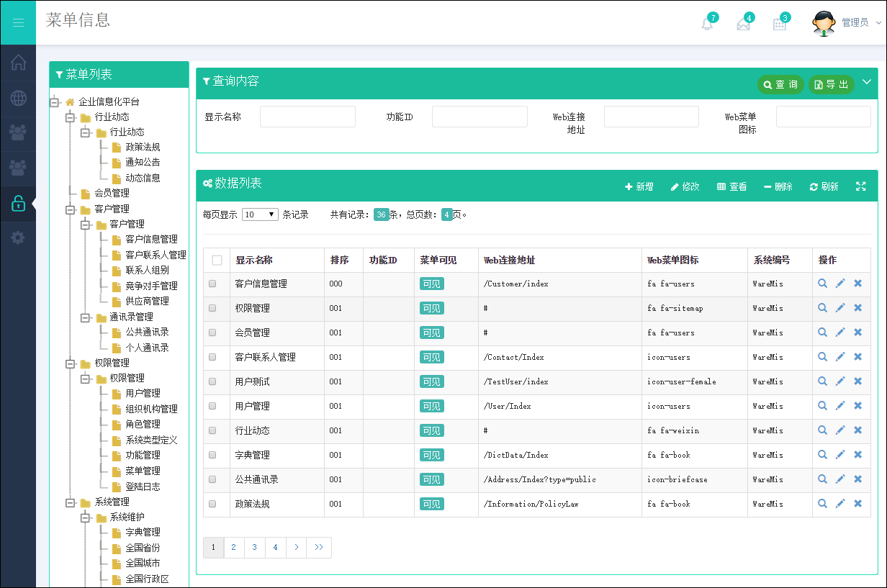887x588 pixels.
Task: Edit the 权限管理 row pencil icon
Action: click(840, 308)
